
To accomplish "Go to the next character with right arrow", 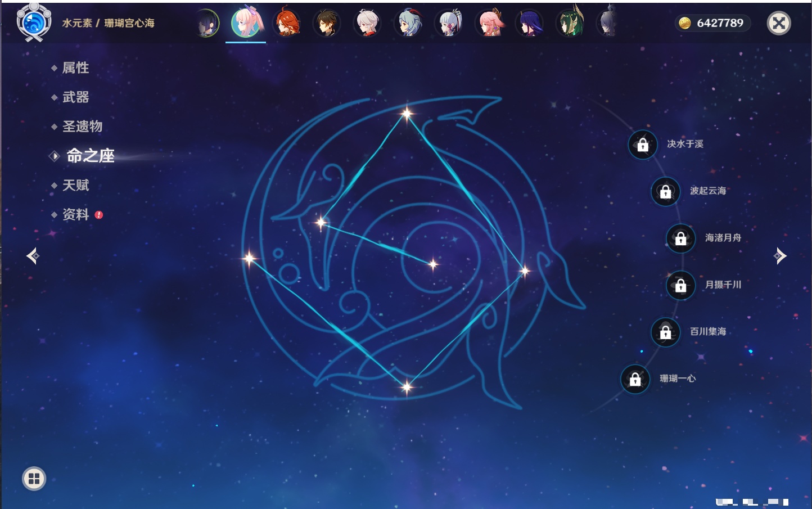I will 780,256.
